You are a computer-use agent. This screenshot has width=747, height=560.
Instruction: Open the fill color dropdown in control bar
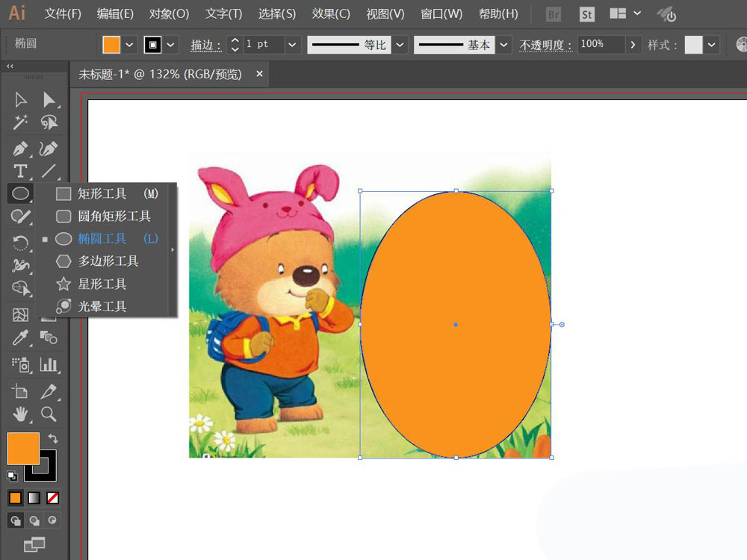(x=129, y=45)
